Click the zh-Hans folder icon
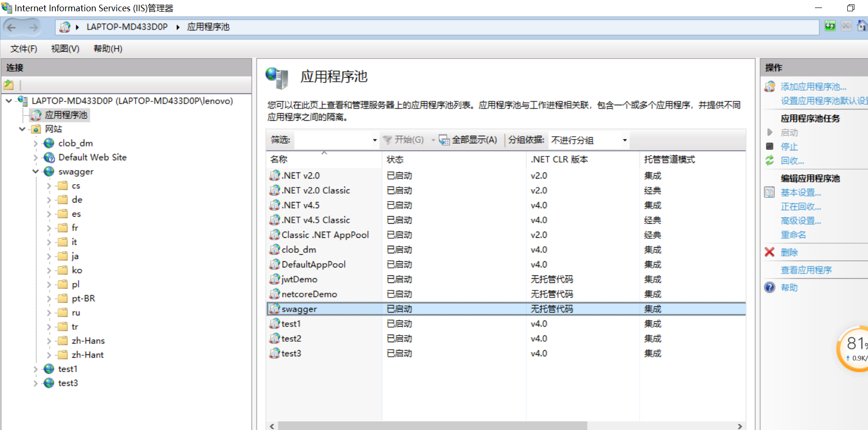Viewport: 868px width, 430px height. coord(62,341)
